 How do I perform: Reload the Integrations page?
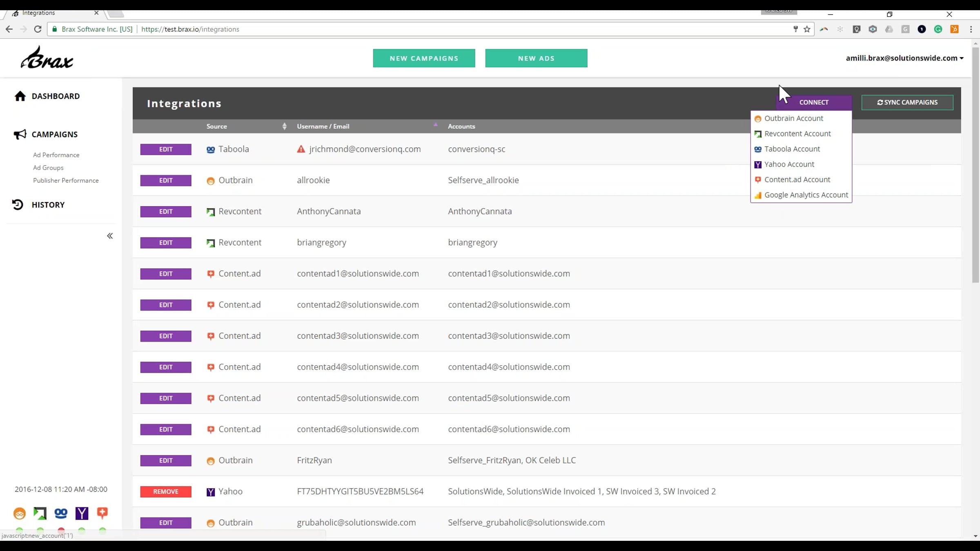38,29
